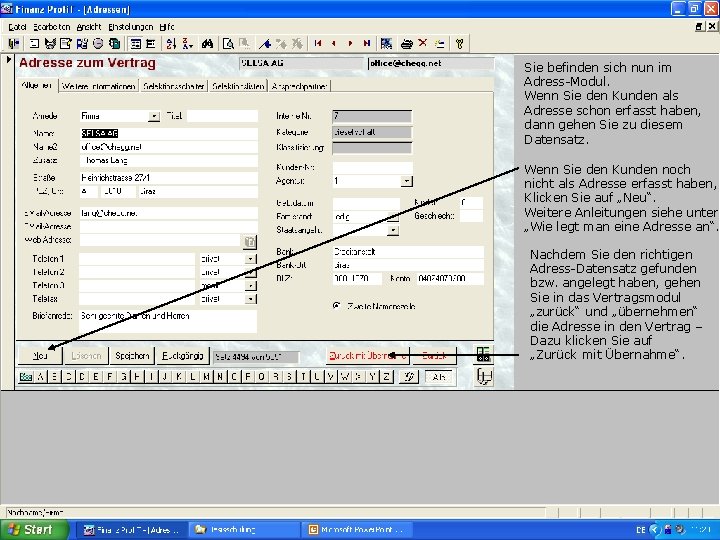Click the Neu button
The width and height of the screenshot is (720, 540).
[40, 356]
